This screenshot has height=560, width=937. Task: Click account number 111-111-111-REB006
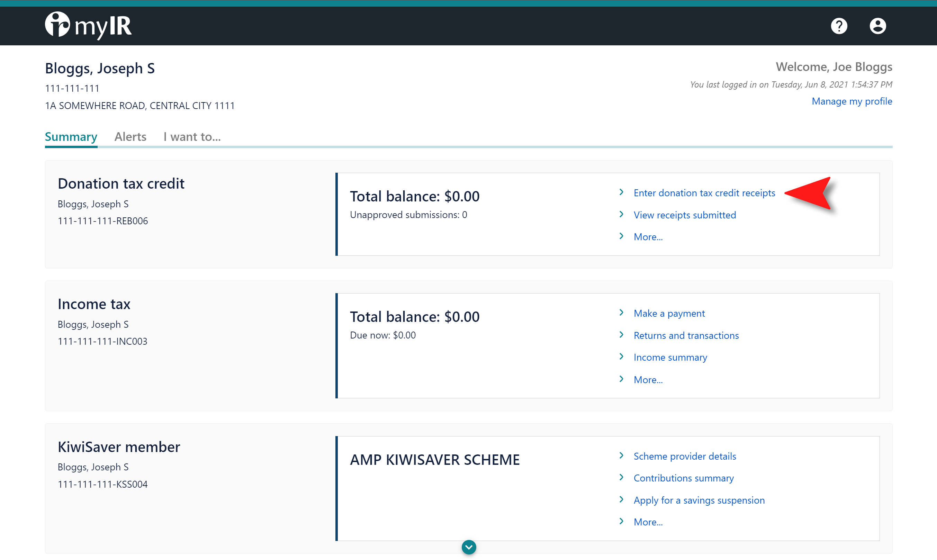point(103,221)
